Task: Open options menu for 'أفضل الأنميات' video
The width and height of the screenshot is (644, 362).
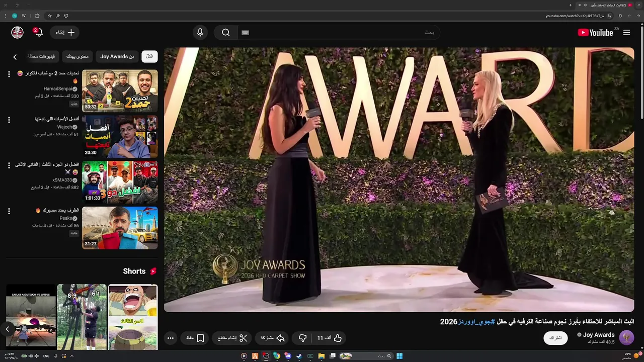Action: tap(9, 120)
